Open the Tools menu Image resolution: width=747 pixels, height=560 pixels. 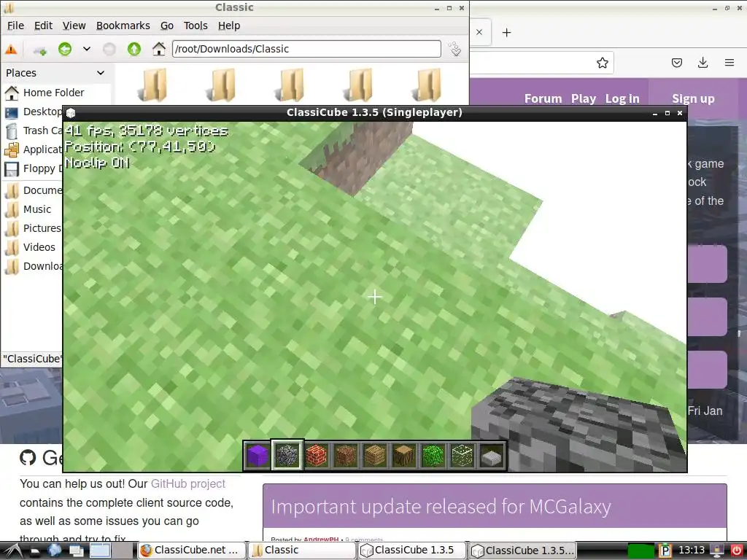(x=196, y=26)
